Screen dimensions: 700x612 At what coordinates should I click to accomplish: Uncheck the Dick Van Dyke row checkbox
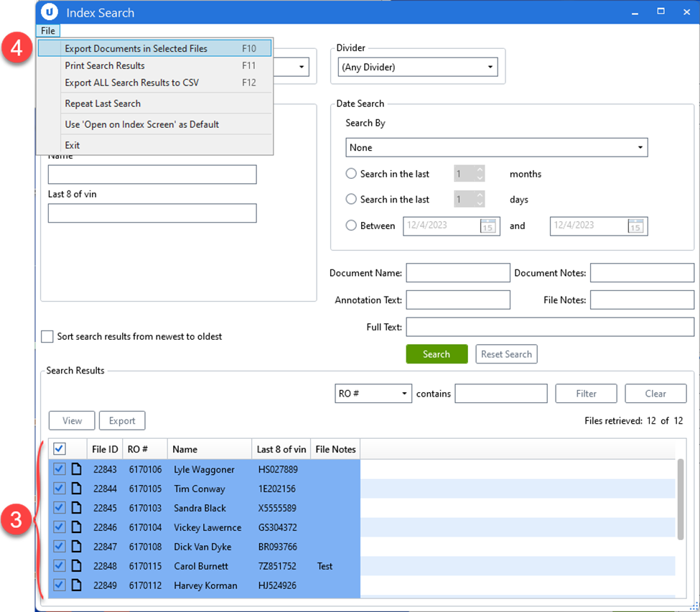pos(60,546)
